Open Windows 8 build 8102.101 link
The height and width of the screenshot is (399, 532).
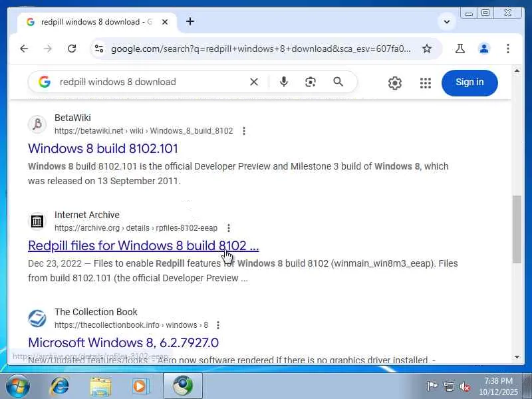click(103, 148)
